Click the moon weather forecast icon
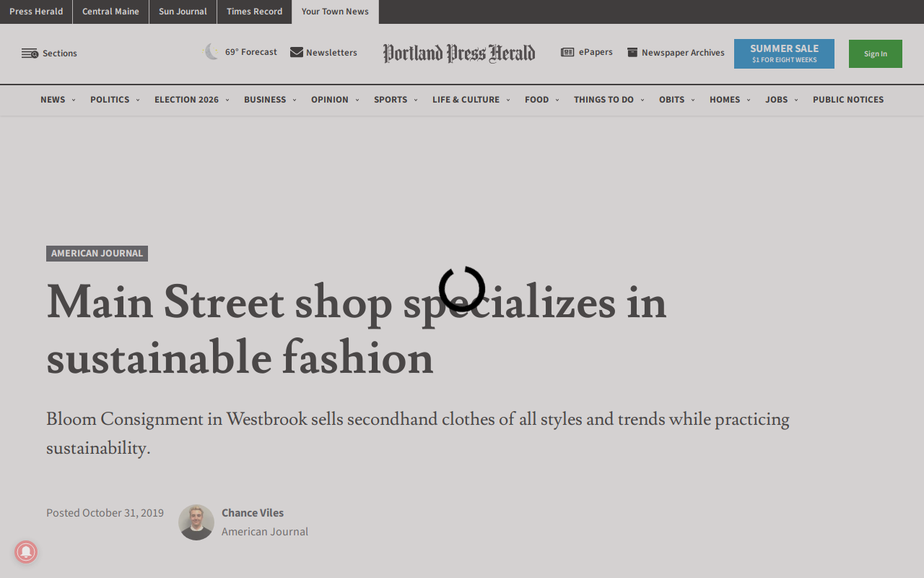Viewport: 924px width, 578px height. point(212,52)
